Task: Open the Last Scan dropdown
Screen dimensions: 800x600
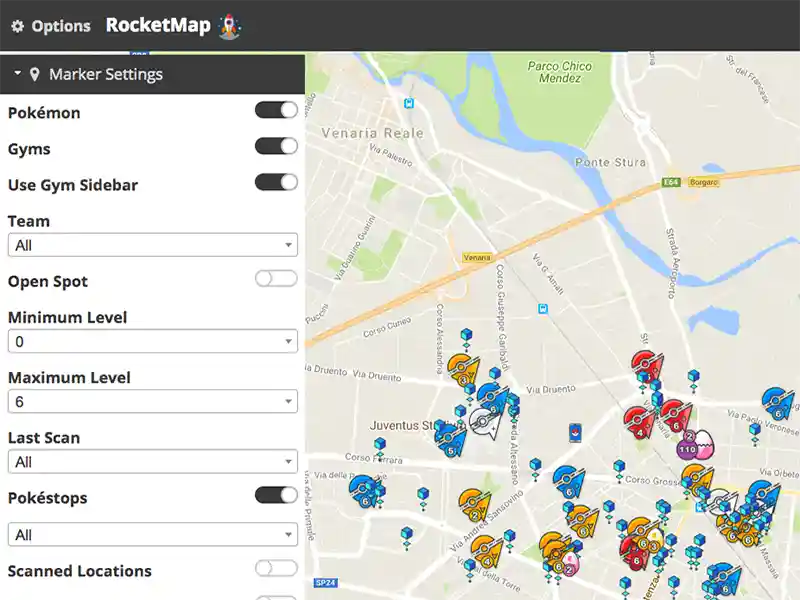Action: point(153,462)
